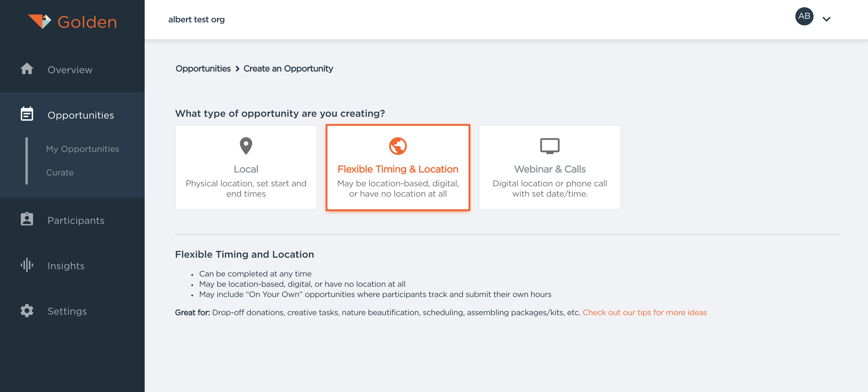Click the Opportunities calendar icon
Image resolution: width=868 pixels, height=392 pixels.
tap(27, 114)
